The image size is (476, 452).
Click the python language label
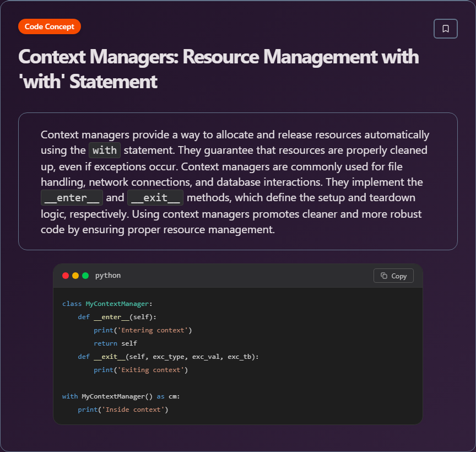[108, 276]
